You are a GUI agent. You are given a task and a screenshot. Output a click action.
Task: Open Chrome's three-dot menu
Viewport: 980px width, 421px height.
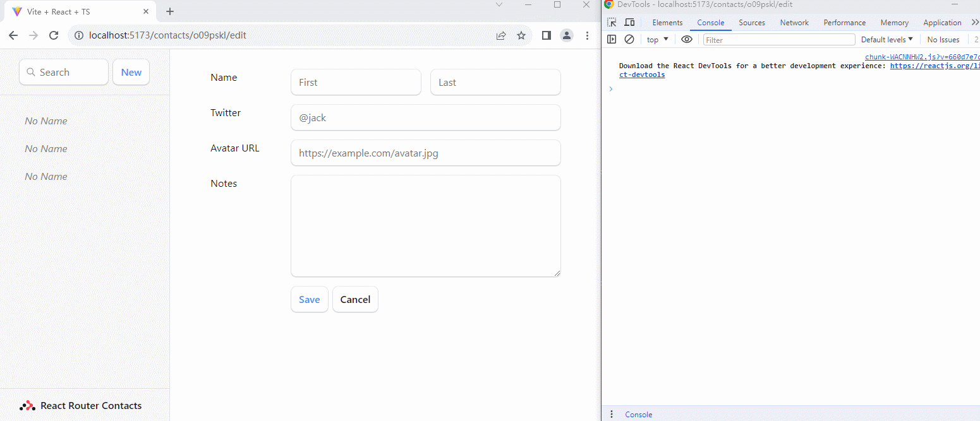click(x=588, y=35)
